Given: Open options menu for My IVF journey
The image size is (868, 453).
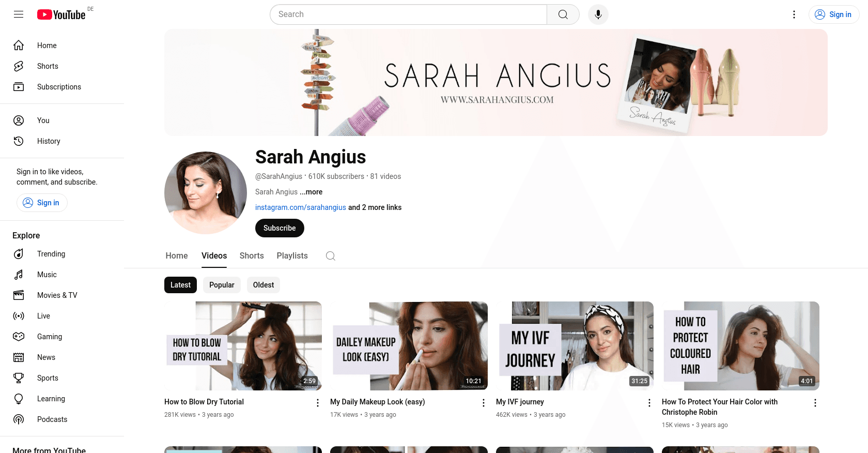Looking at the screenshot, I should [x=649, y=403].
